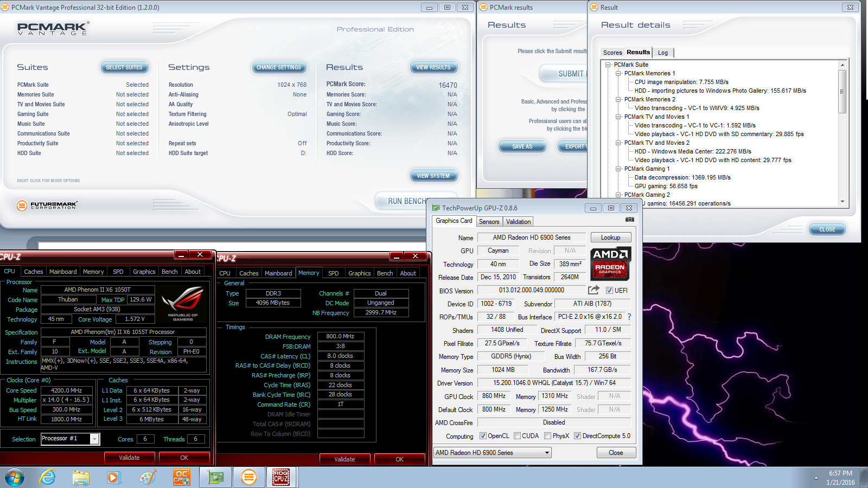Click the Close button at GPU-Z bottom
Viewport: 868px width, 488px height.
click(x=616, y=453)
